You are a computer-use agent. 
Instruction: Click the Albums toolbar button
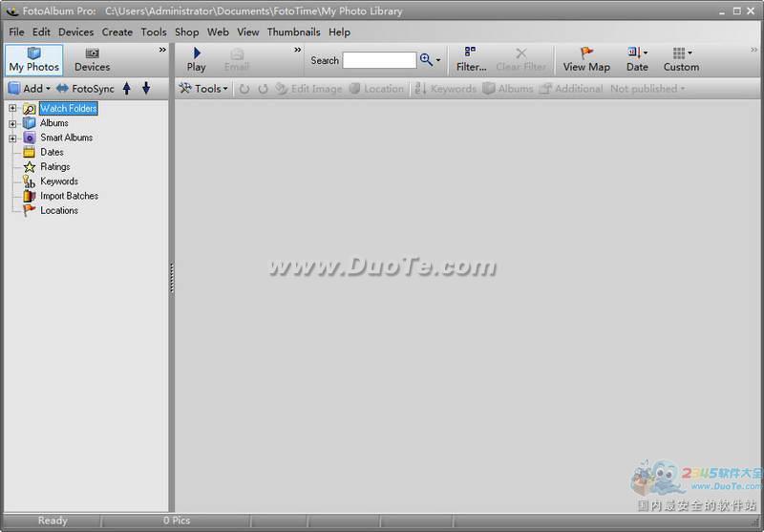coord(508,89)
